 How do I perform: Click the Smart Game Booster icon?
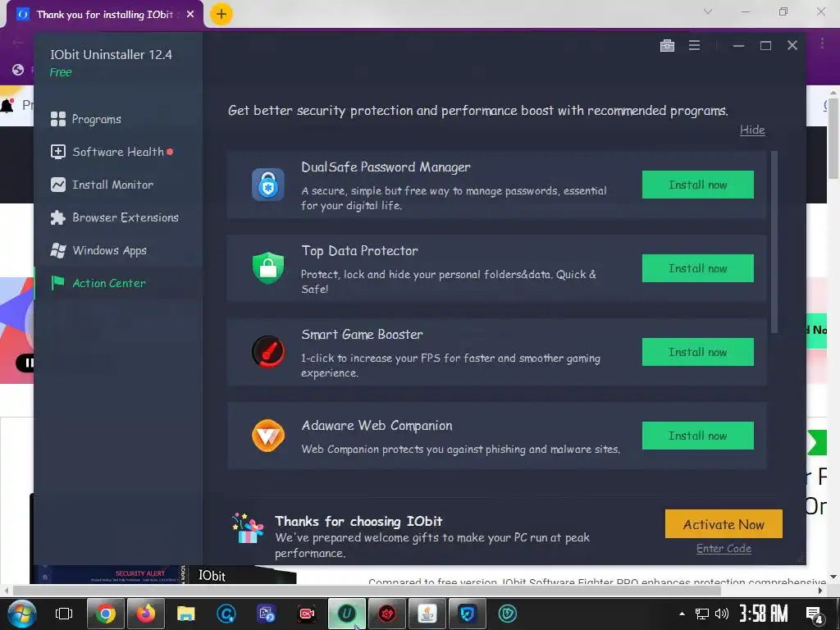click(x=268, y=351)
